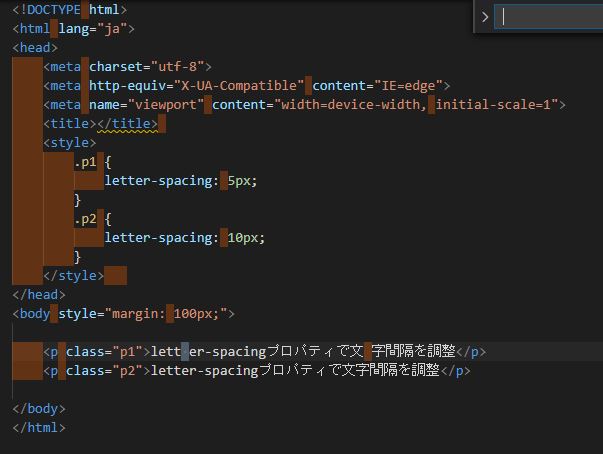
Task: Click the lang="ja" attribute value
Action: 93,29
